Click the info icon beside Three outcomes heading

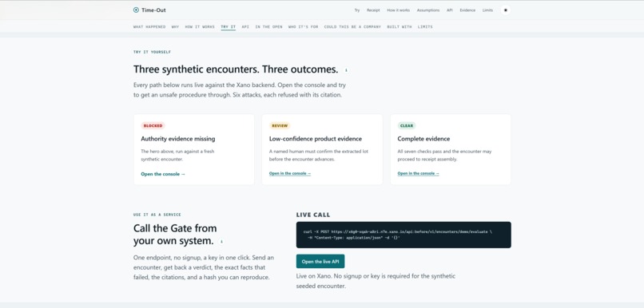click(x=346, y=70)
